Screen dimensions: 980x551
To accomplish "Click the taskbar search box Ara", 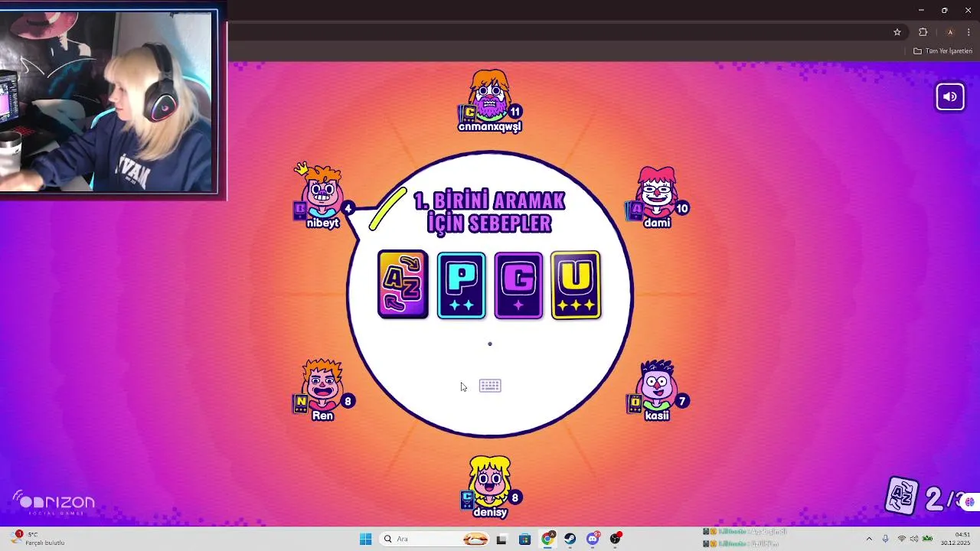I will (x=436, y=539).
